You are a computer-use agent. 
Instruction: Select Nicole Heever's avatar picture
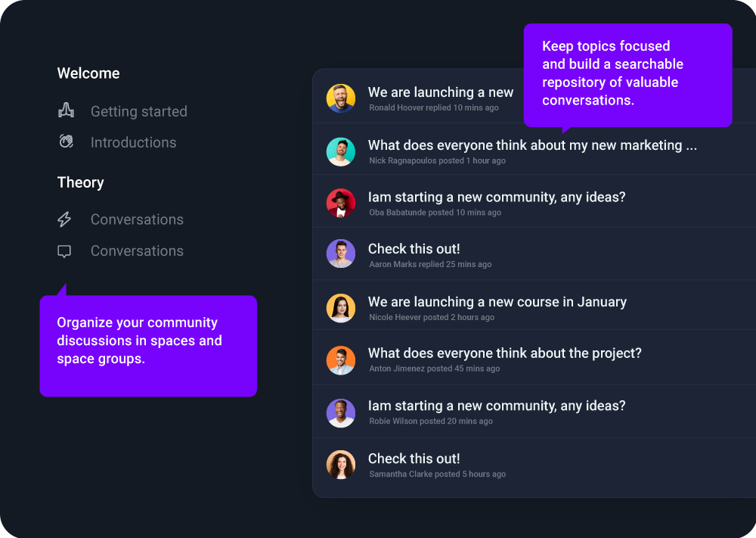click(341, 308)
